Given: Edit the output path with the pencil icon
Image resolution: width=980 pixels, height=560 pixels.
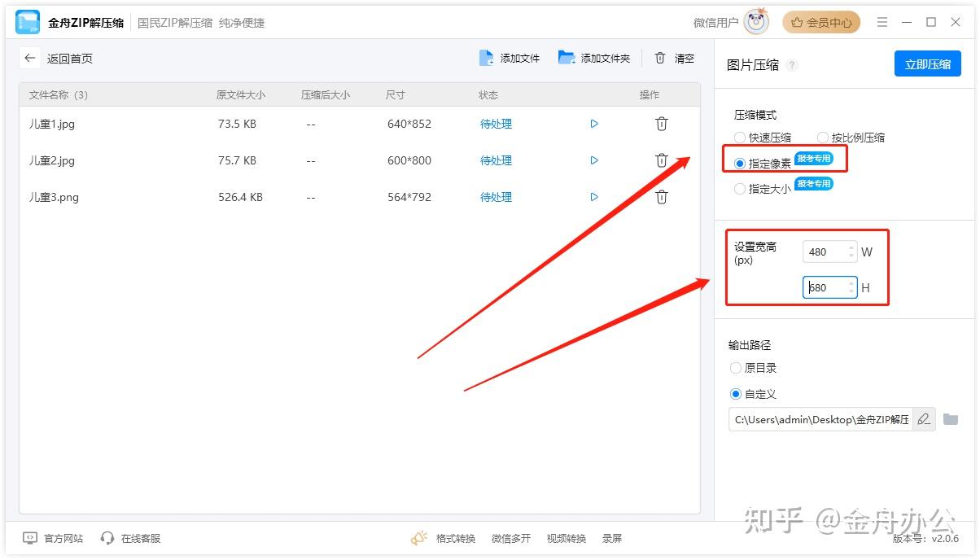Looking at the screenshot, I should (x=924, y=419).
